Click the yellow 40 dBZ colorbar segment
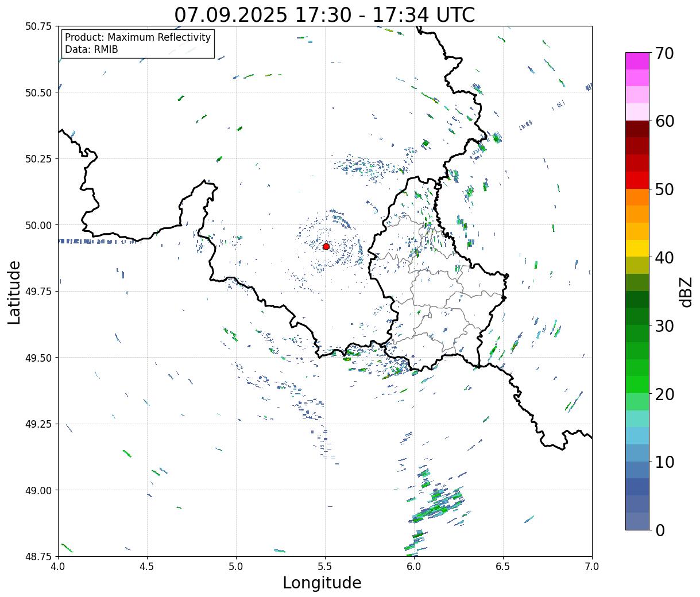 pyautogui.click(x=637, y=248)
